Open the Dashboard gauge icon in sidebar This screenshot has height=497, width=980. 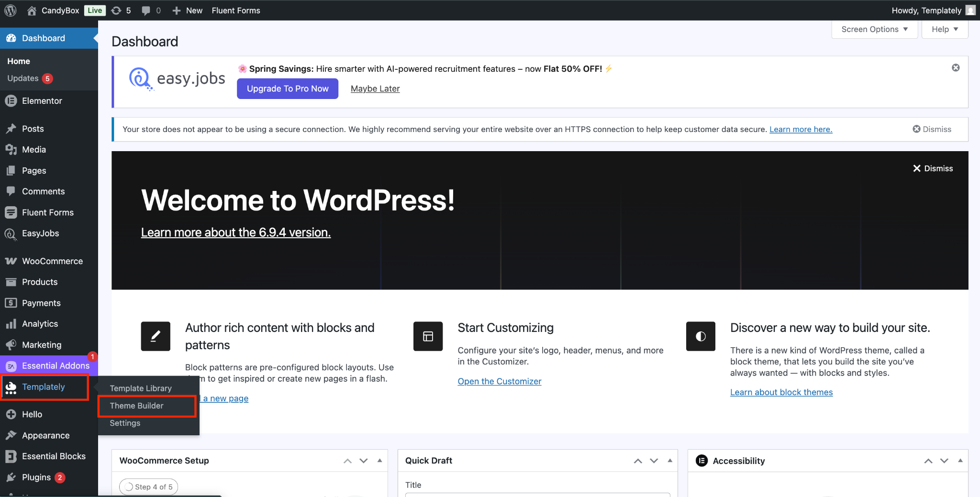click(x=11, y=38)
